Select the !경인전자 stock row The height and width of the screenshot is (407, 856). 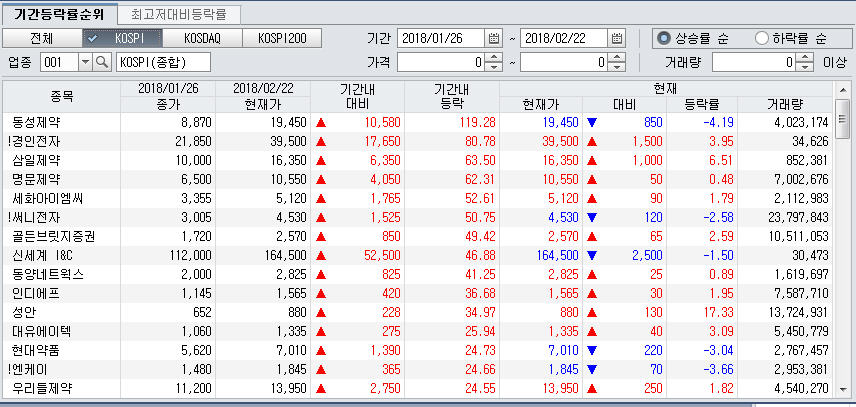(x=419, y=141)
